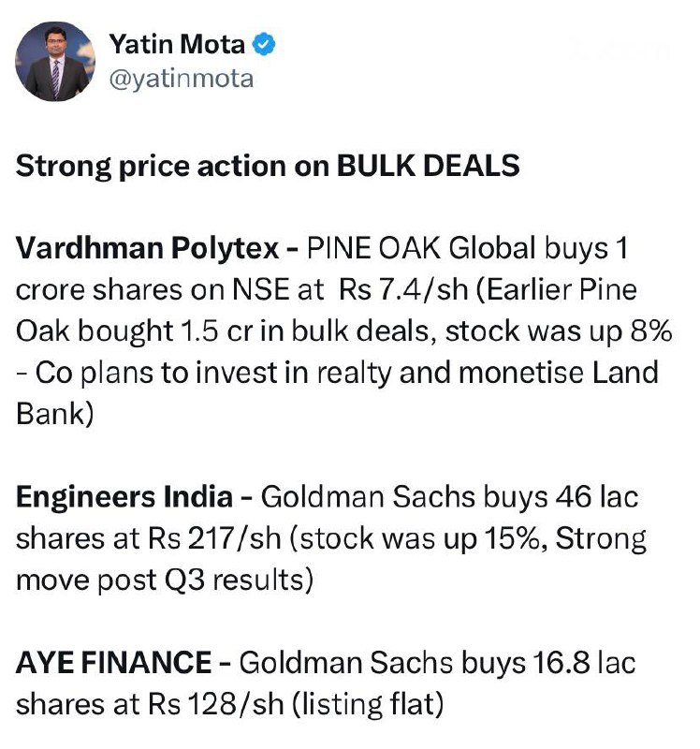Click Yatin Mota's profile avatar photo

[56, 62]
